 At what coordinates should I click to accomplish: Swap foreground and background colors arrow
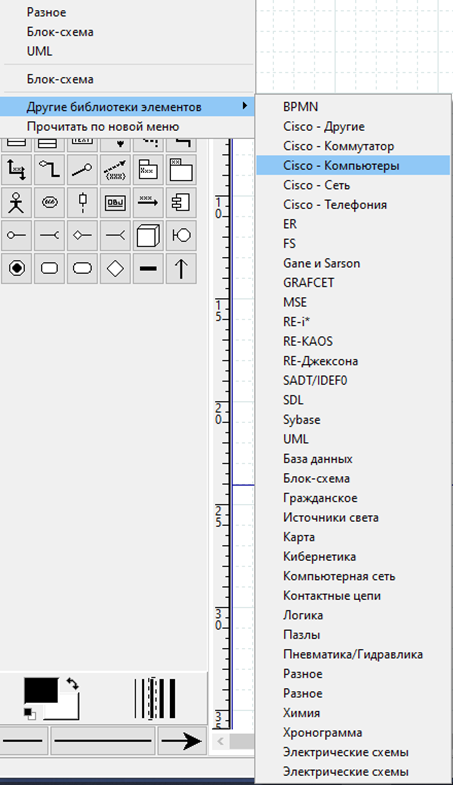73,683
